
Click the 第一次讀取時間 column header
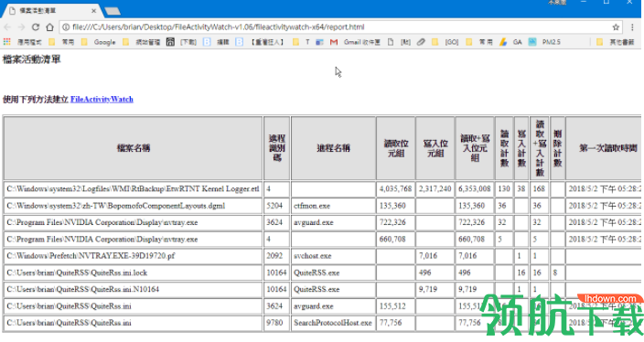[604, 148]
